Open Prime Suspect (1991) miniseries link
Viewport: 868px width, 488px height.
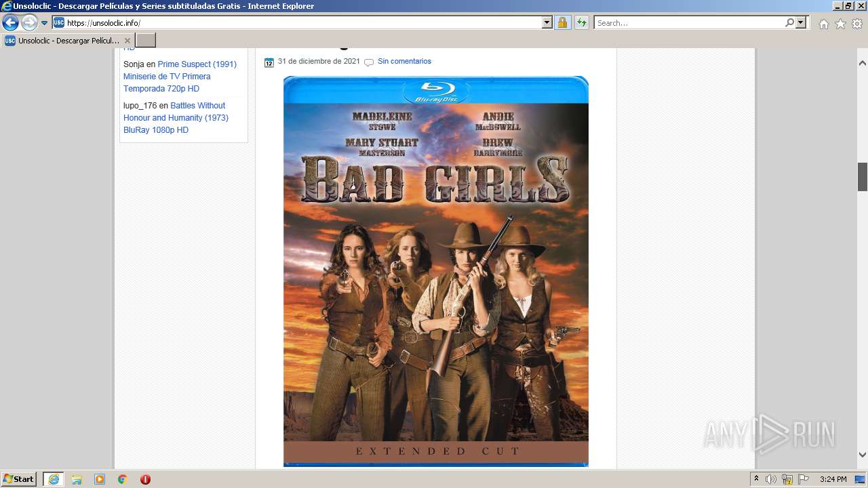click(180, 77)
